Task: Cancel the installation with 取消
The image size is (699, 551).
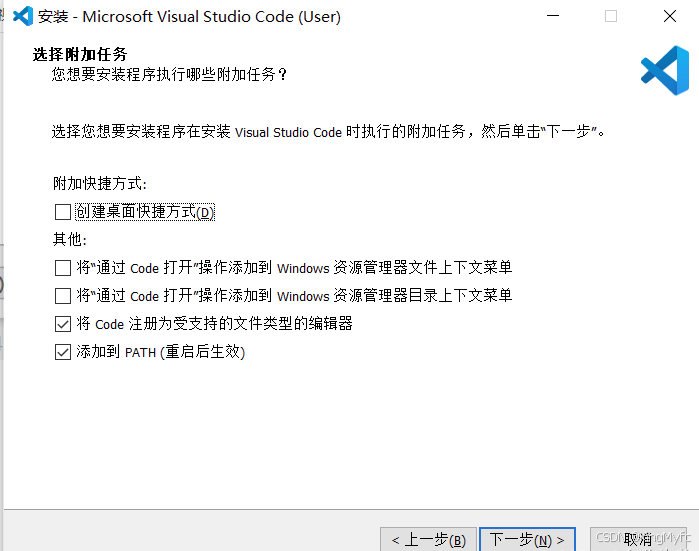Action: point(638,540)
